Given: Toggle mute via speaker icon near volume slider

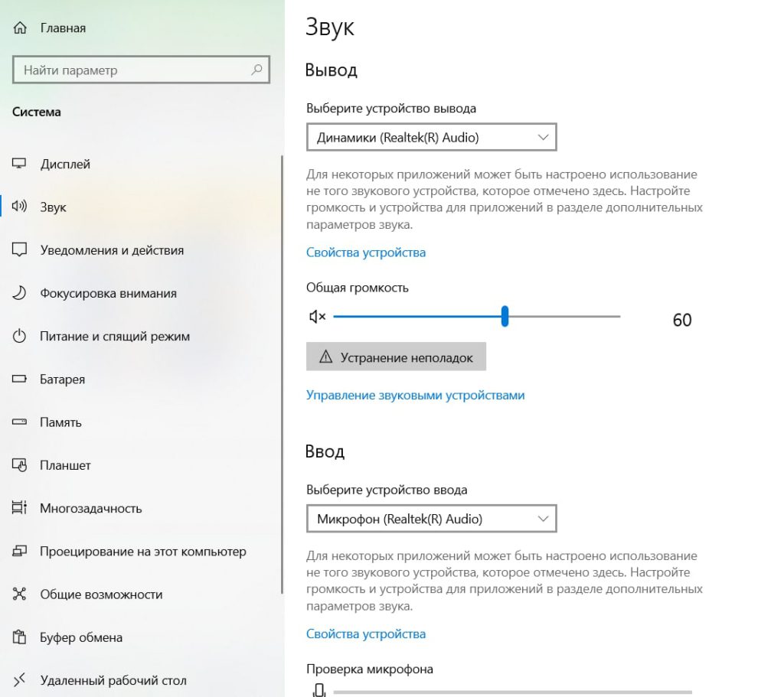Looking at the screenshot, I should 318,316.
